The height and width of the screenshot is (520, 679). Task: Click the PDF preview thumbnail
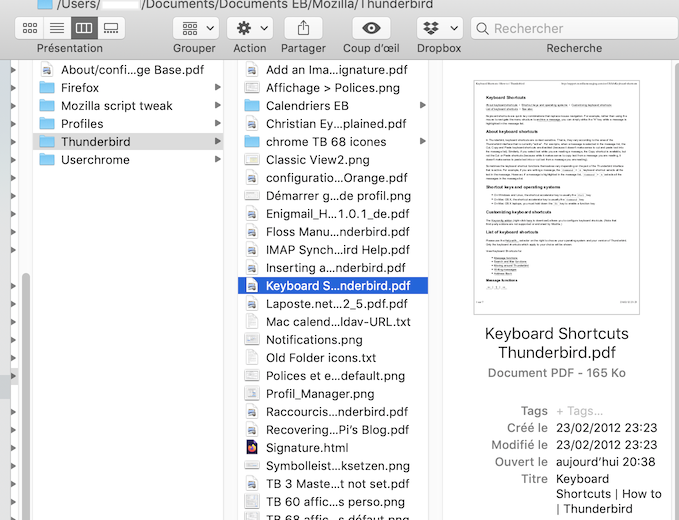click(x=556, y=197)
